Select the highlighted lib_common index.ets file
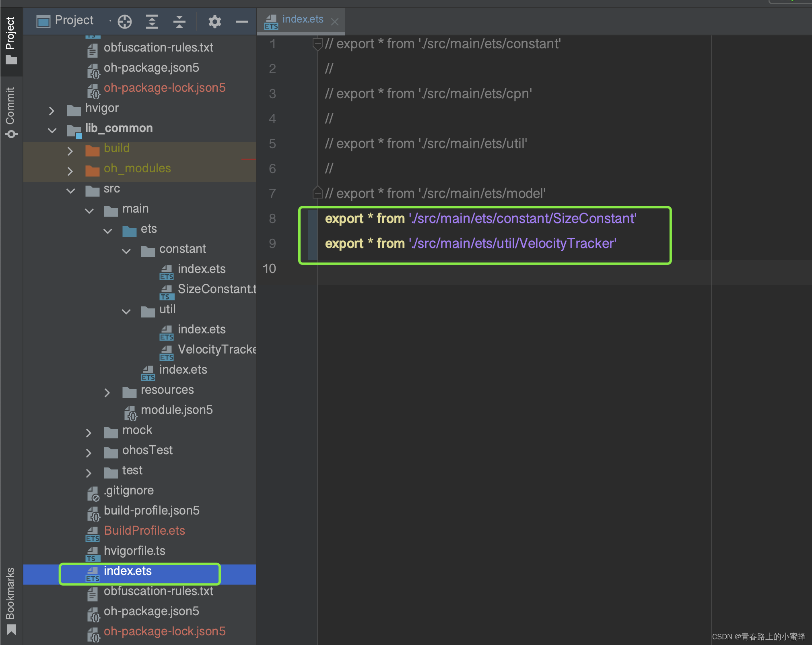 click(128, 571)
